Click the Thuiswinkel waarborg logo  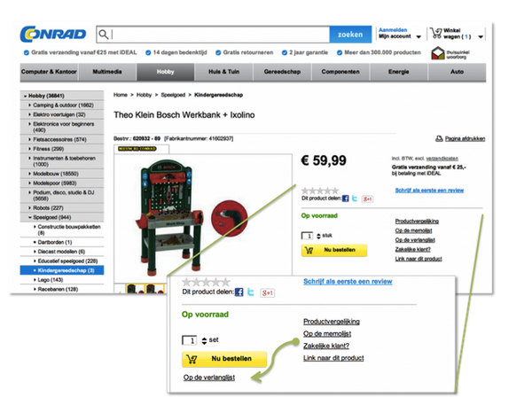click(x=450, y=53)
